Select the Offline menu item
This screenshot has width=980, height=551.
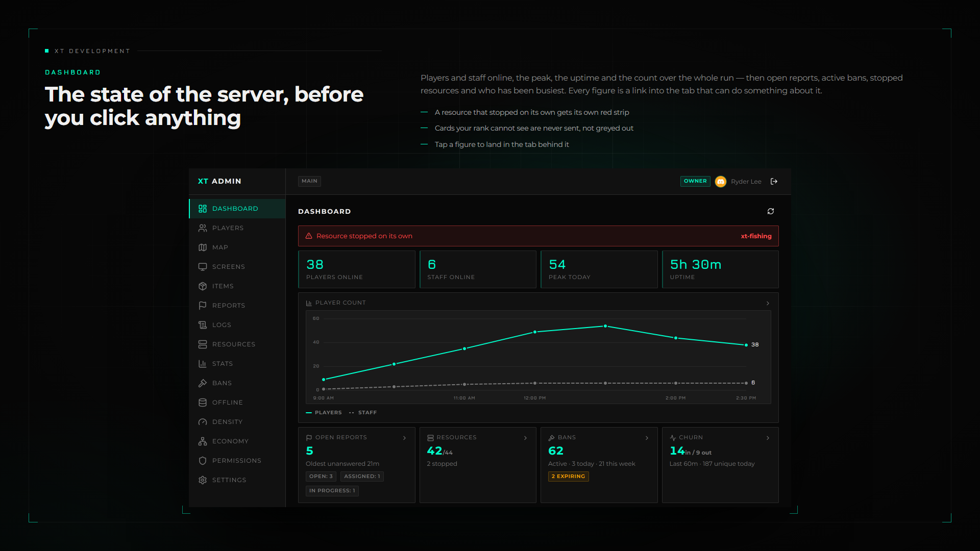(237, 403)
